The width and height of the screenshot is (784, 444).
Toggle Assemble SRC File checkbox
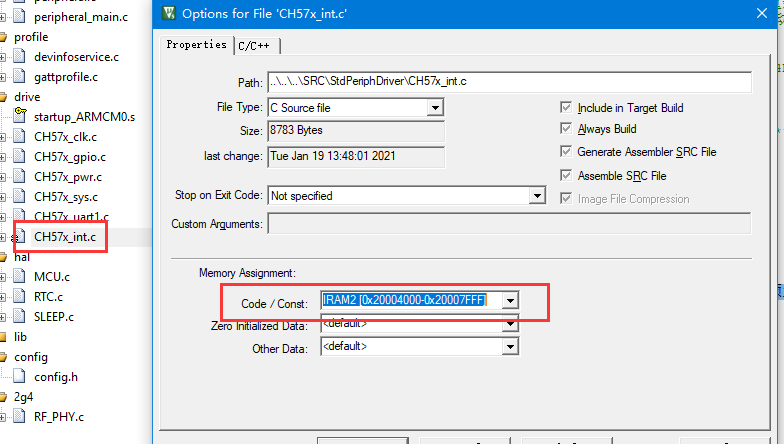click(x=567, y=176)
